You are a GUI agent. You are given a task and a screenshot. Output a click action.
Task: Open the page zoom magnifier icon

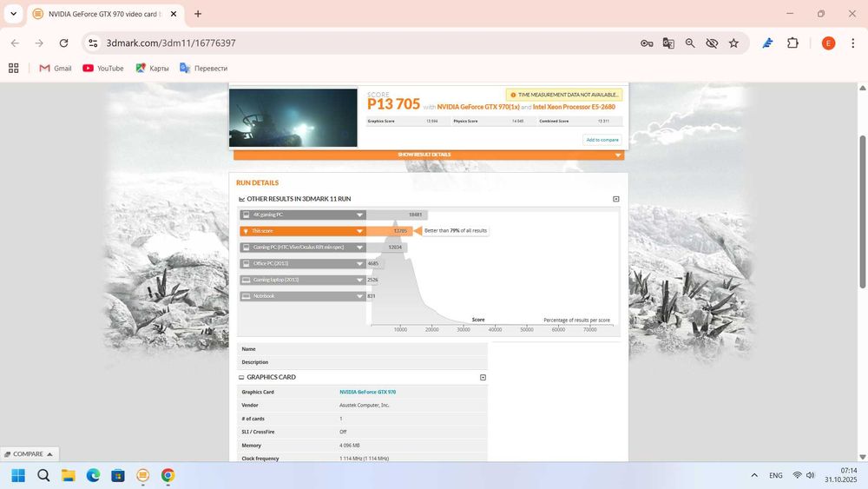click(x=690, y=43)
